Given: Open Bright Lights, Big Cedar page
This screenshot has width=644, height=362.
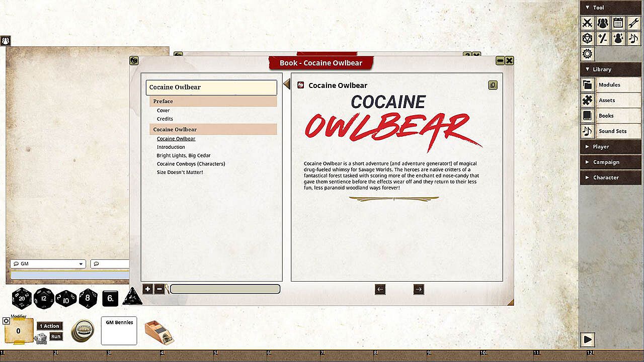Looking at the screenshot, I should pos(184,156).
